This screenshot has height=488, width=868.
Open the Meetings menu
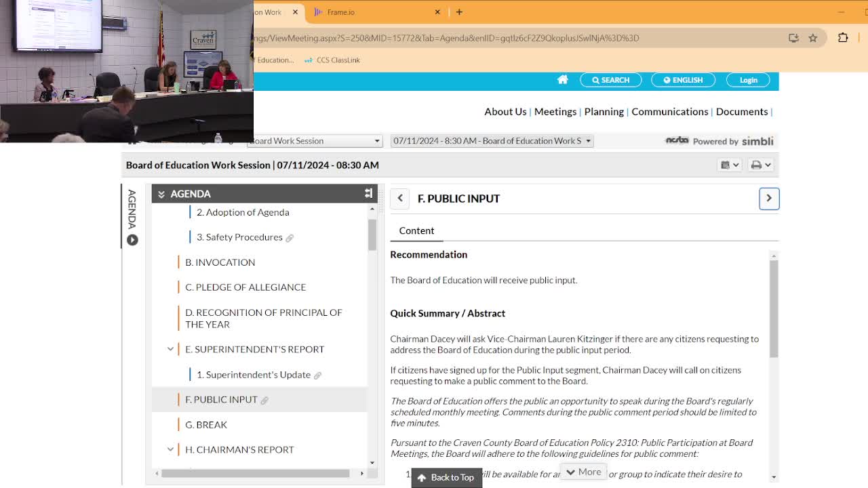(555, 112)
